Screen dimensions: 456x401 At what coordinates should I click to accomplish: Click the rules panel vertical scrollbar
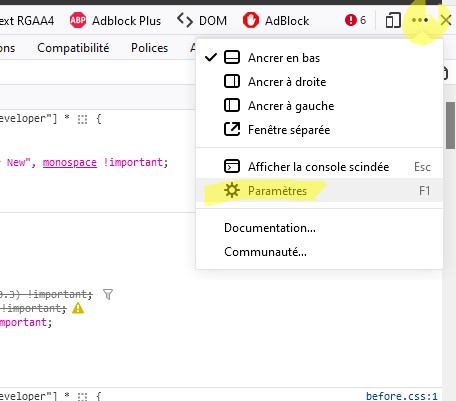[x=451, y=125]
